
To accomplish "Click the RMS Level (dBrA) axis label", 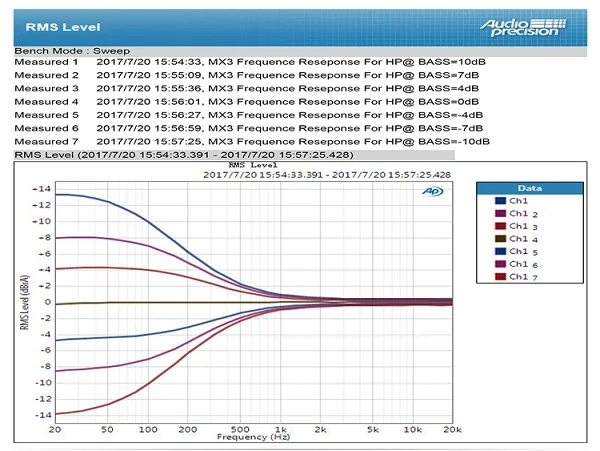I will (24, 302).
